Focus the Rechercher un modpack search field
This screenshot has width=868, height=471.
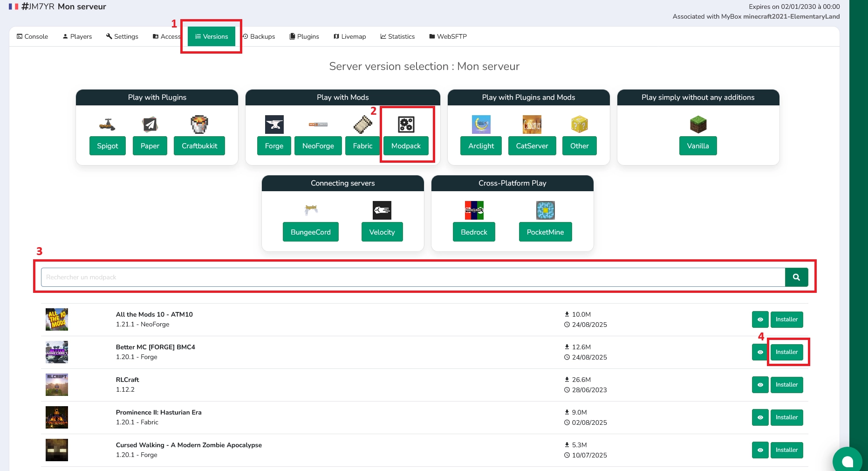pos(413,277)
